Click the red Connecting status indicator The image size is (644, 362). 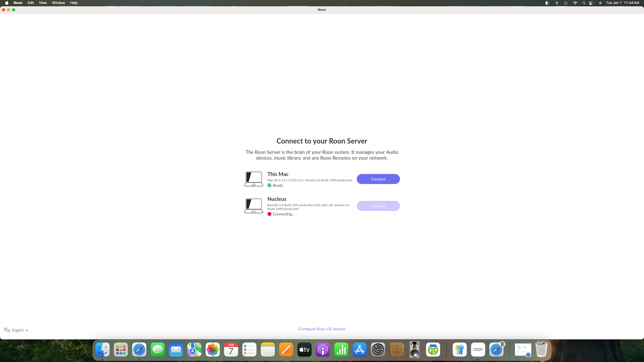269,214
